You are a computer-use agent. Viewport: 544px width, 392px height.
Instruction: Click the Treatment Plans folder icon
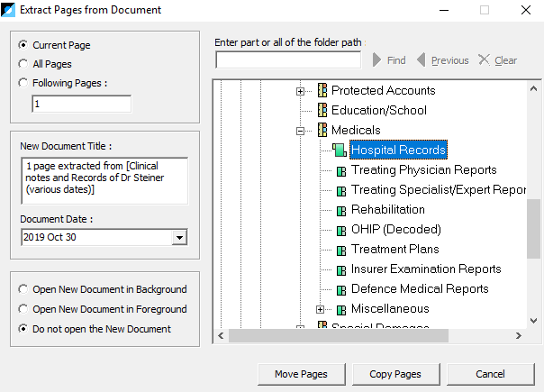point(341,250)
